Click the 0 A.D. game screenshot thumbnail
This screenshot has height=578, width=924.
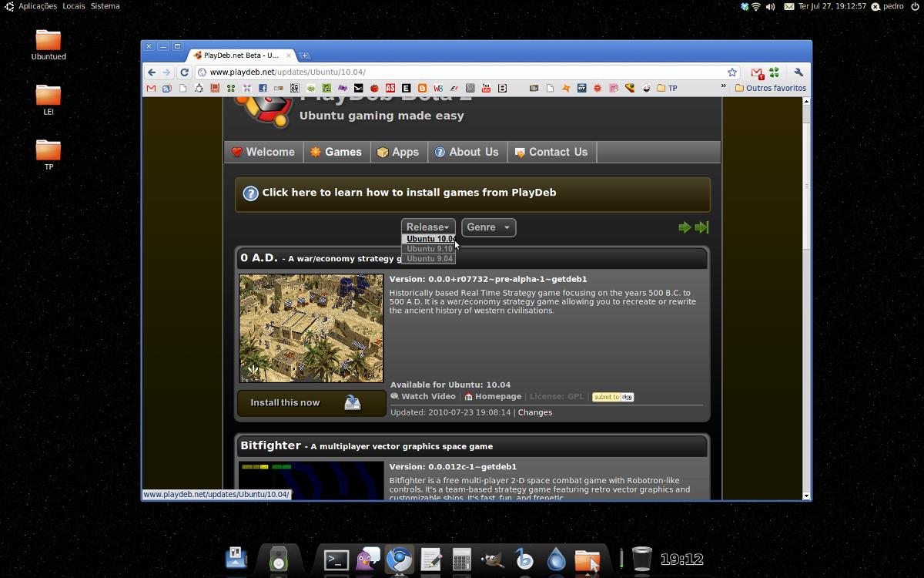point(311,328)
